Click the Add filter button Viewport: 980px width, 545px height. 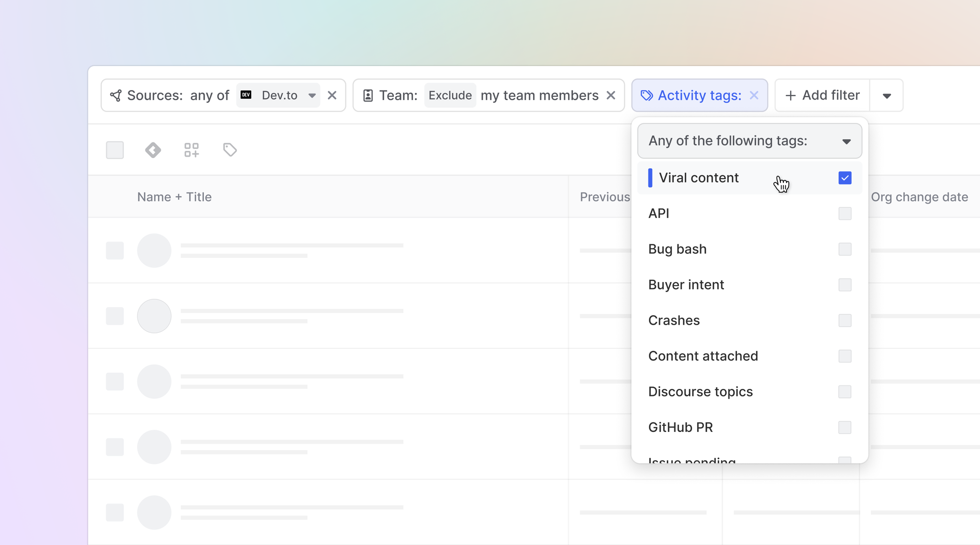point(823,95)
